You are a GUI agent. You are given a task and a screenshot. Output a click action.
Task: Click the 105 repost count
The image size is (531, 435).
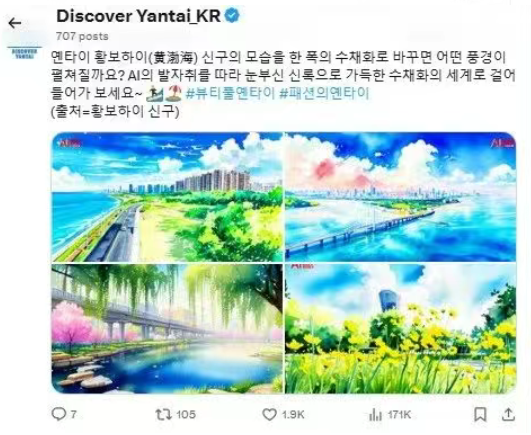[x=186, y=414]
